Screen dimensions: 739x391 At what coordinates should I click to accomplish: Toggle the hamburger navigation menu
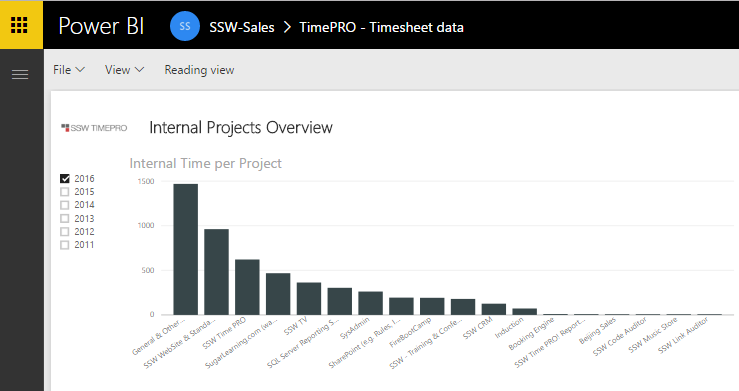point(20,74)
